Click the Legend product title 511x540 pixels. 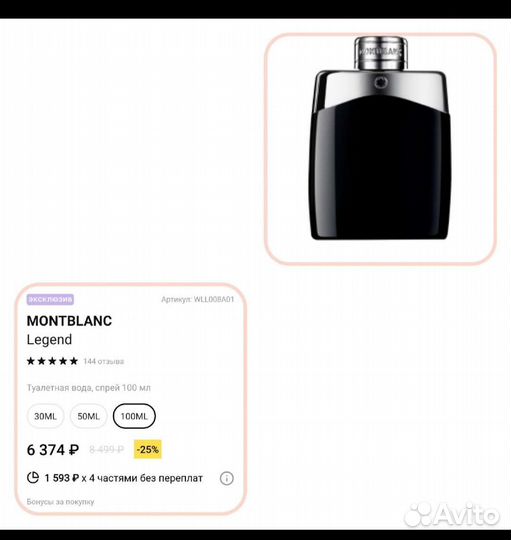click(x=49, y=340)
